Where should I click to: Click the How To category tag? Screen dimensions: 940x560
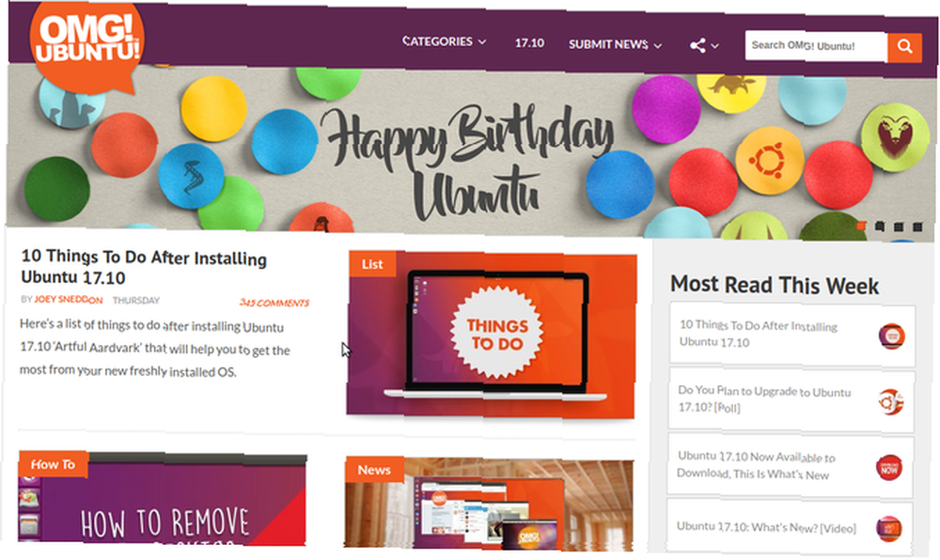click(53, 464)
